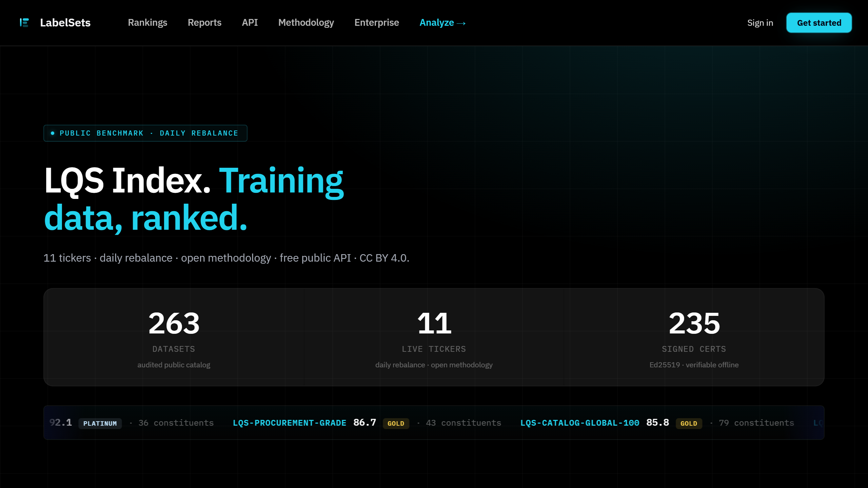Click the 86.7 ticker score
This screenshot has width=868, height=488.
point(365,423)
